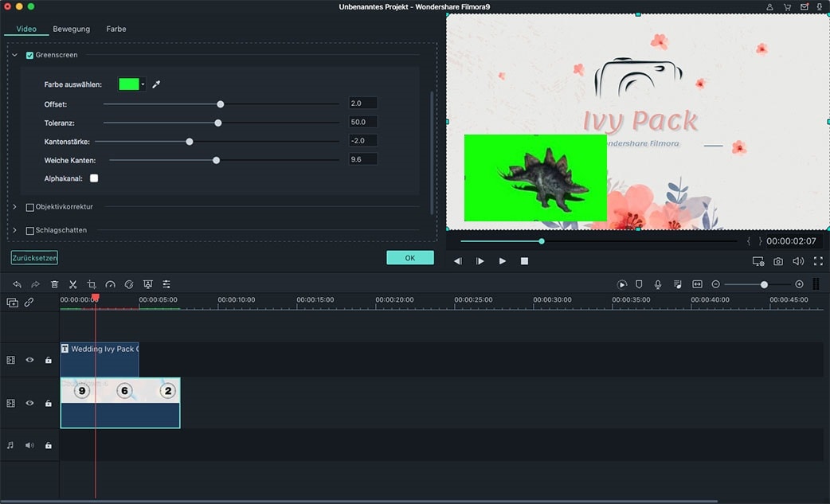Expand the Schlagschatten section
830x504 pixels.
click(x=15, y=230)
